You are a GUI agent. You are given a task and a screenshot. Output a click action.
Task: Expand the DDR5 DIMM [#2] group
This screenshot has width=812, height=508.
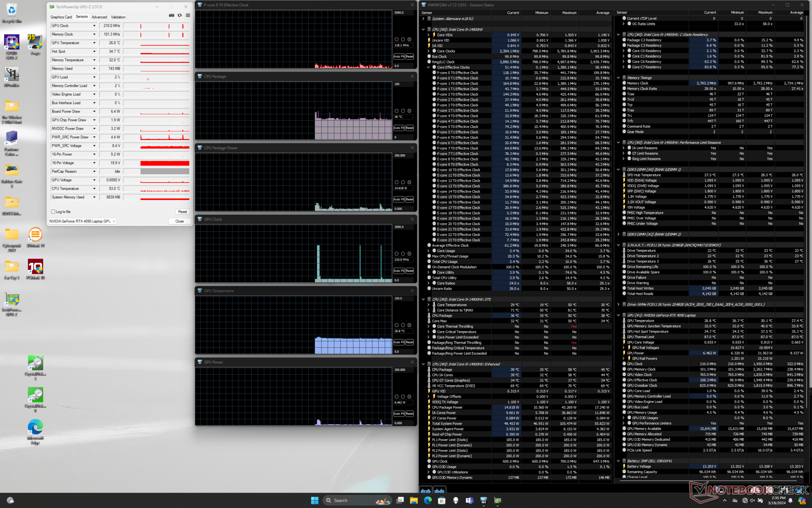coord(618,235)
